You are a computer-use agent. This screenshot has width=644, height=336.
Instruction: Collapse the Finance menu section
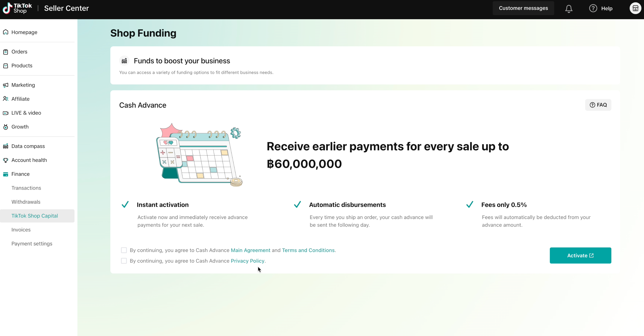[21, 174]
